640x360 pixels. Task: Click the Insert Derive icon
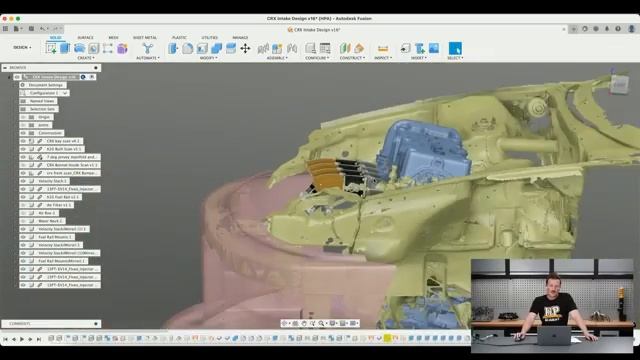coord(405,49)
